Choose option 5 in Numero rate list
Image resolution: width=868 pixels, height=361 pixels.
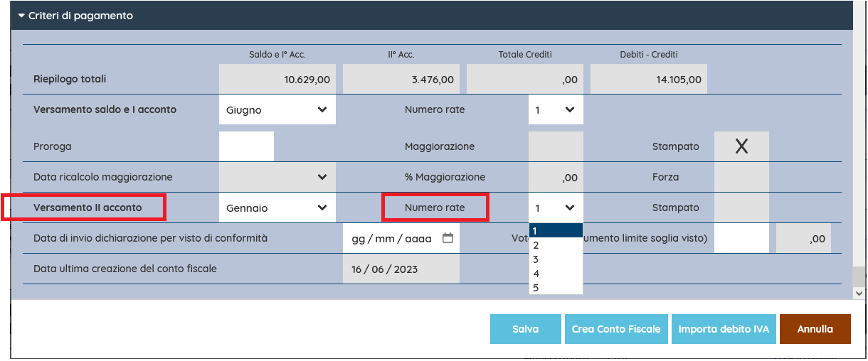(x=555, y=288)
